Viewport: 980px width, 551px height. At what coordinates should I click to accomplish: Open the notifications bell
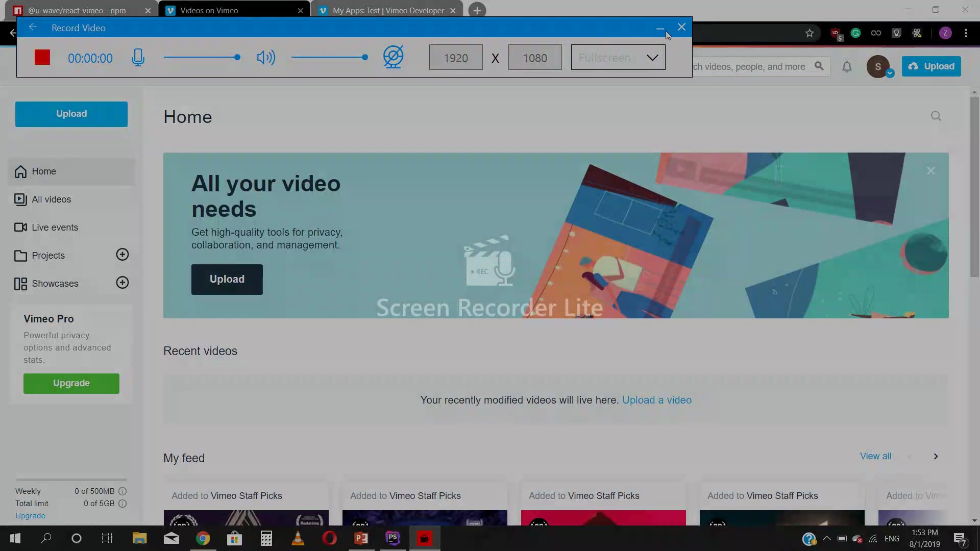847,67
